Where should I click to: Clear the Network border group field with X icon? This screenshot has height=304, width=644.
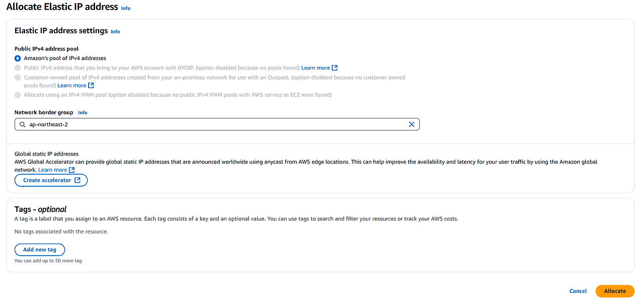(412, 124)
